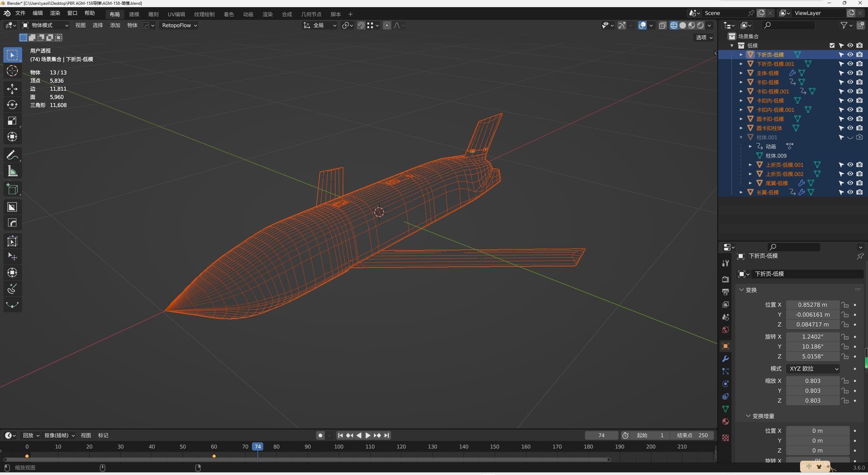
Task: Switch to the 几何节点 workspace tab
Action: 311,14
